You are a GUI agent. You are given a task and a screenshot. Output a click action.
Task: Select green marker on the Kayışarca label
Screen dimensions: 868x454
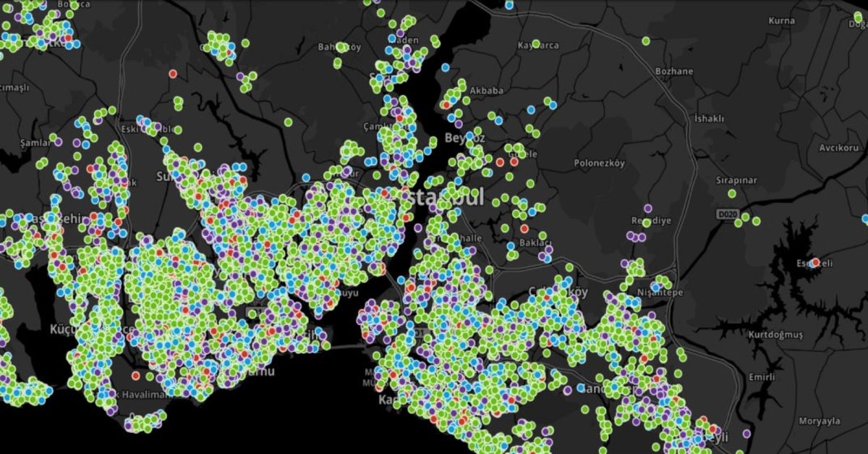pos(535,44)
